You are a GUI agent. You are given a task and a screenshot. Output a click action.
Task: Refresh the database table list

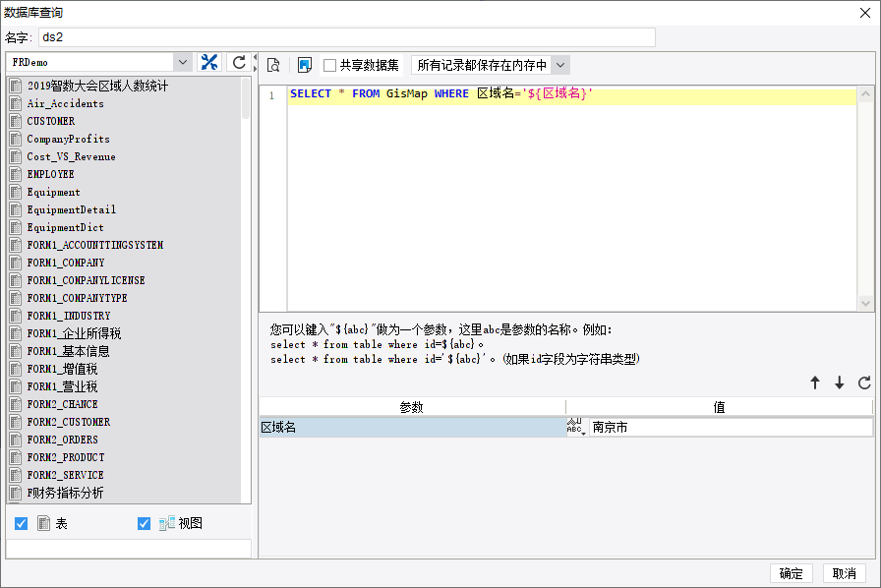point(239,62)
